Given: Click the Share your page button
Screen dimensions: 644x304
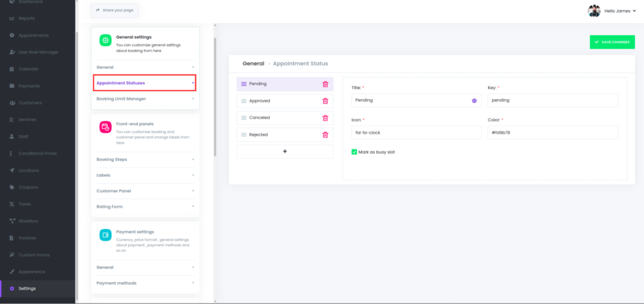Looking at the screenshot, I should [x=114, y=11].
